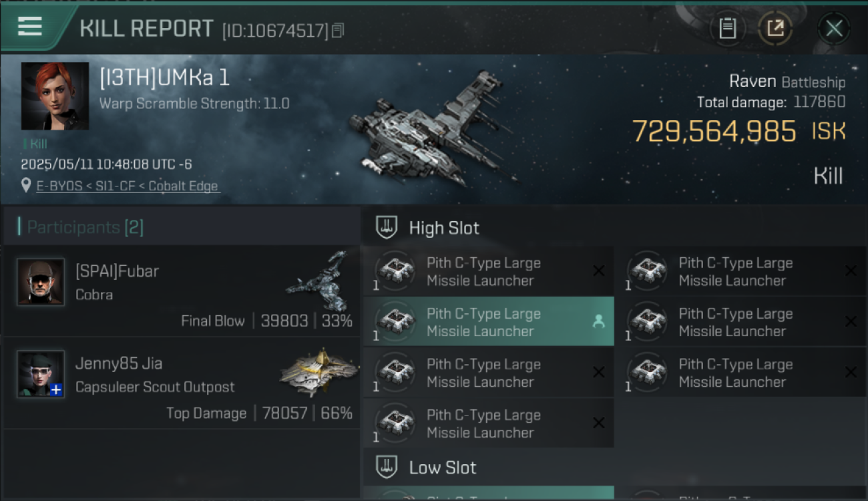Collapse the High Slot section
The height and width of the screenshot is (501, 868).
[387, 228]
